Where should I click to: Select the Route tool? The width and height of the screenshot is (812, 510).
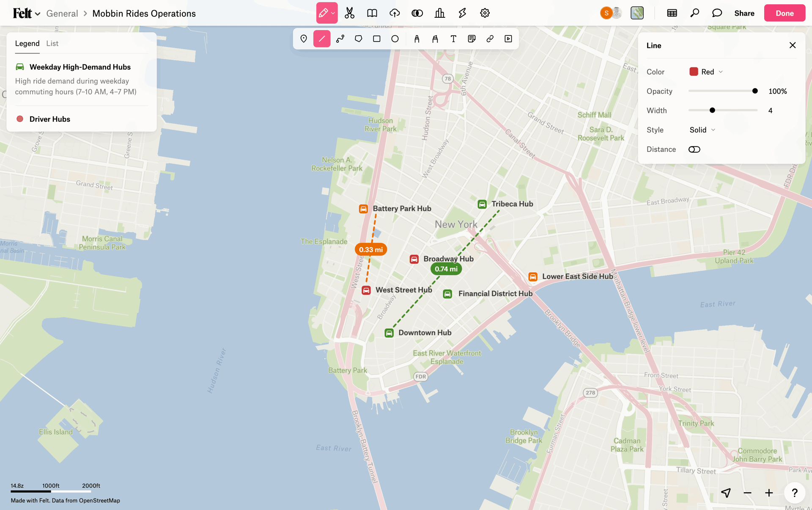click(340, 39)
